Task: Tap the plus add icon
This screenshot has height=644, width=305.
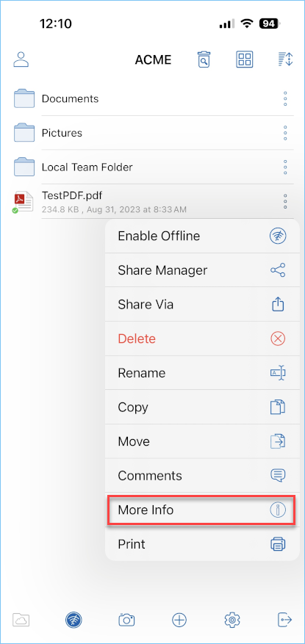Action: 179,619
